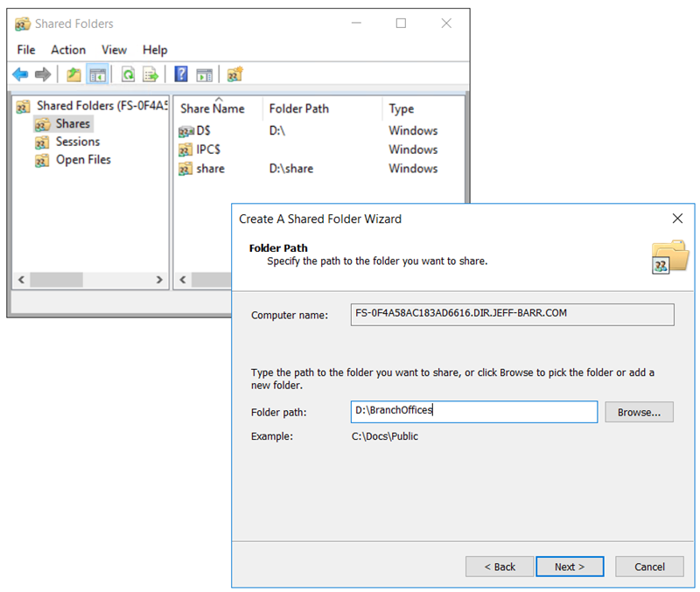Viewport: 700px width, 592px height.
Task: Click the Export List toolbar icon
Action: [150, 74]
